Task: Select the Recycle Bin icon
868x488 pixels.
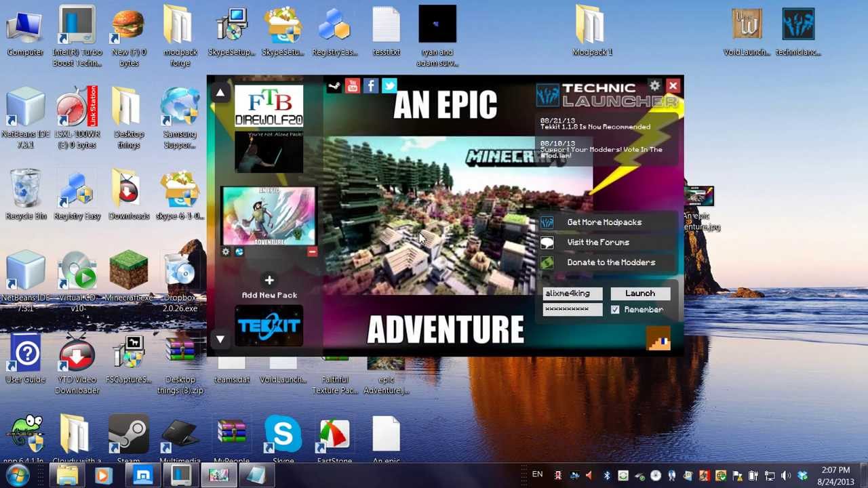Action: (26, 195)
